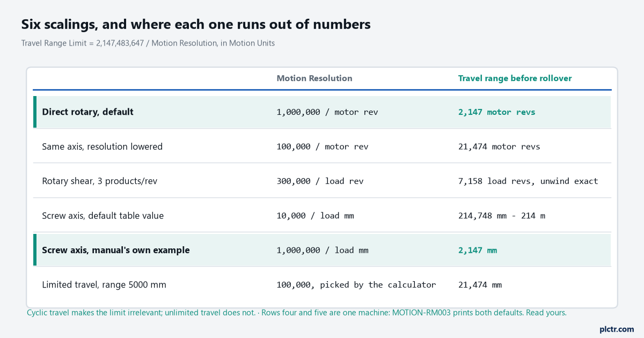Viewport: 644px width, 338px height.
Task: Select 'Screw axis, default table value' label
Action: [103, 216]
